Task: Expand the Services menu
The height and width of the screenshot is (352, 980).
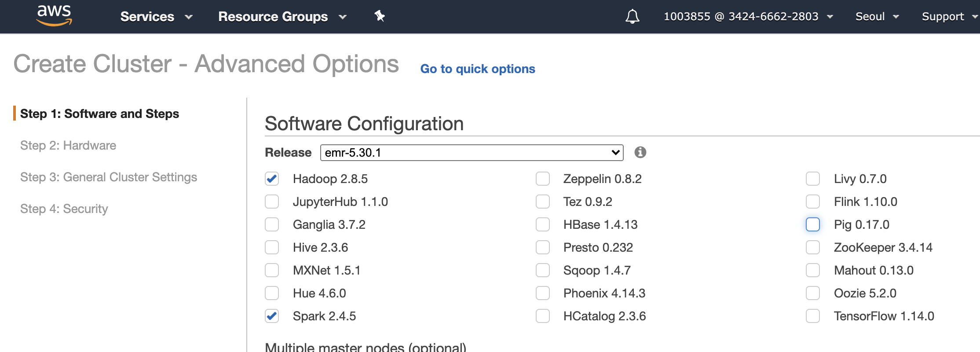Action: [x=156, y=17]
